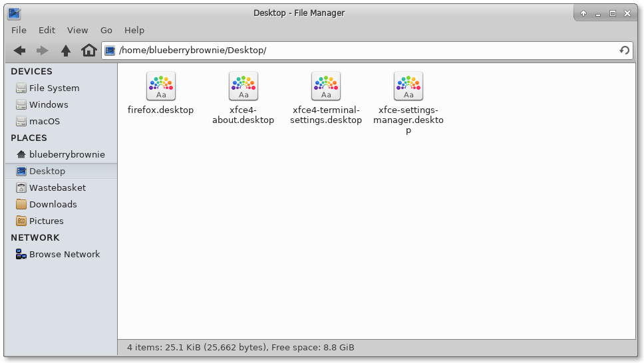Click the Wastebasket icon in sidebar
This screenshot has height=363, width=644.
21,187
